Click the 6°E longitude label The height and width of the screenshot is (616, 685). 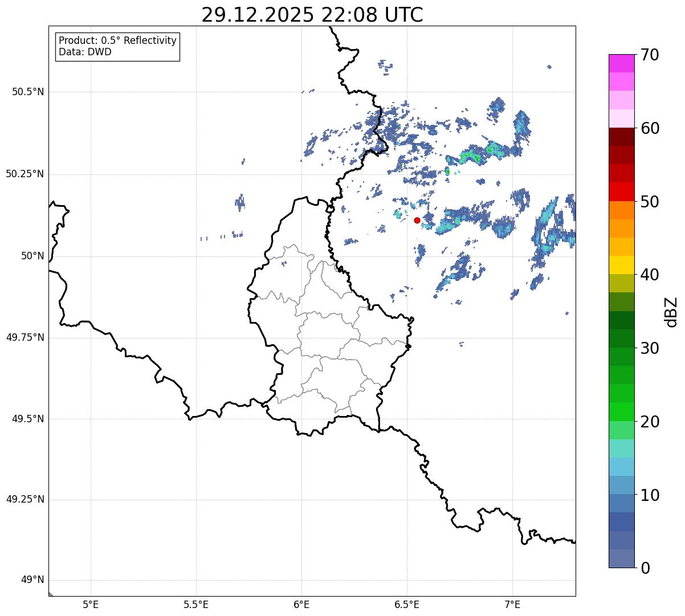pos(301,604)
